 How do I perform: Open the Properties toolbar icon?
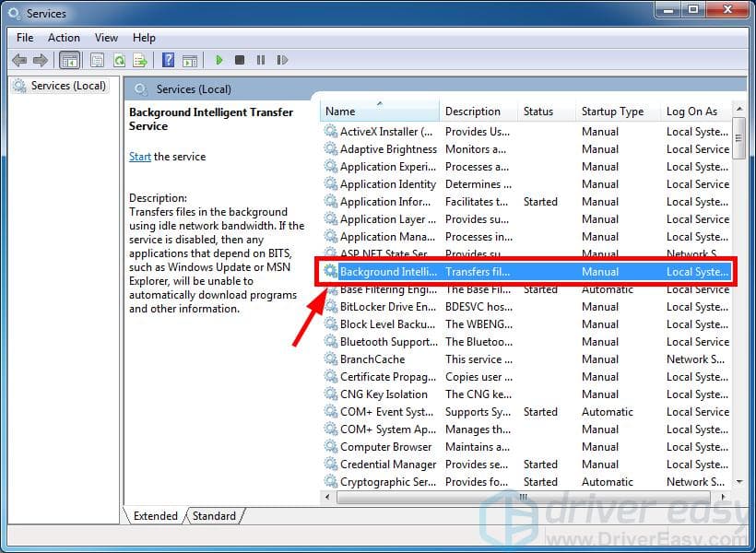pos(97,60)
